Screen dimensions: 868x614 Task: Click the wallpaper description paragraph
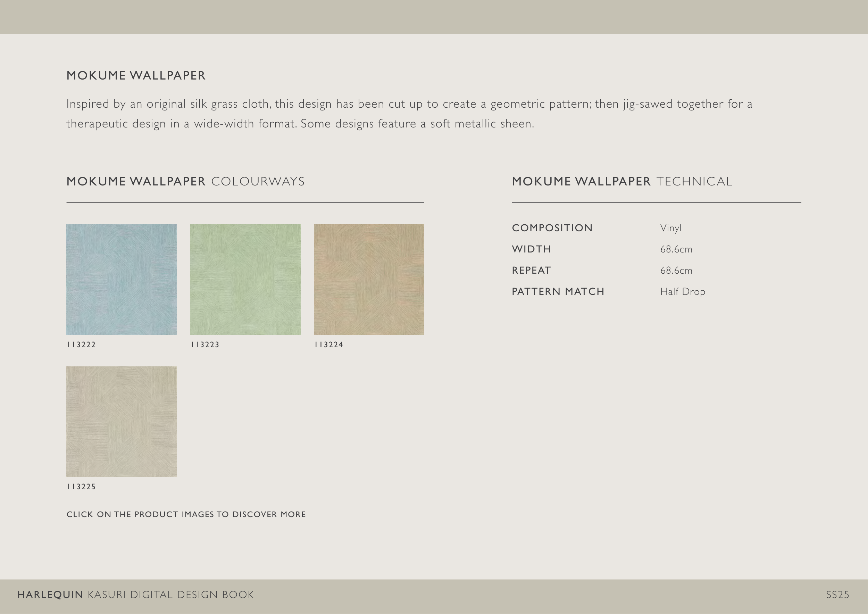(x=409, y=114)
